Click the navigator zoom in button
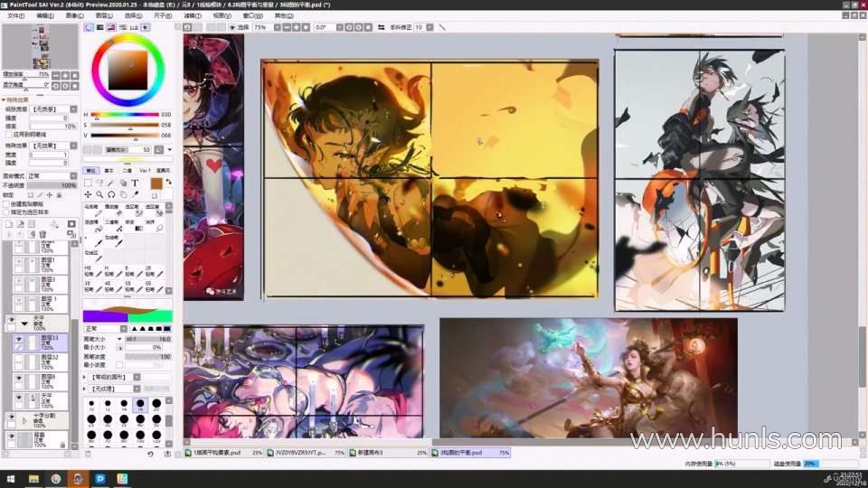868x488 pixels. click(x=65, y=75)
